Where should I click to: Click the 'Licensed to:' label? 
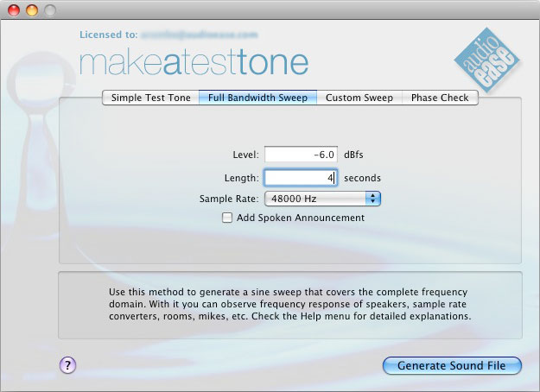pyautogui.click(x=109, y=35)
